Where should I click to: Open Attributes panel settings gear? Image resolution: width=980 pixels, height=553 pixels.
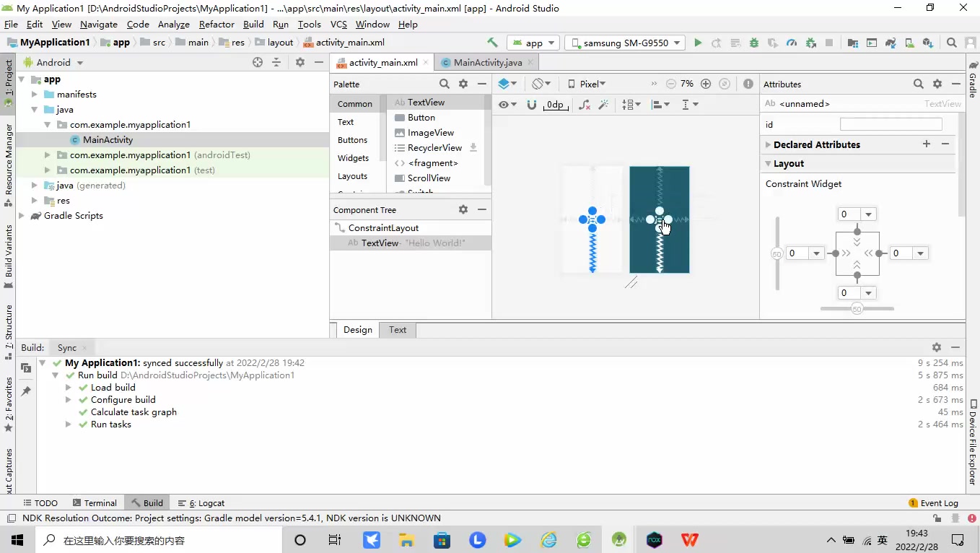(x=937, y=84)
